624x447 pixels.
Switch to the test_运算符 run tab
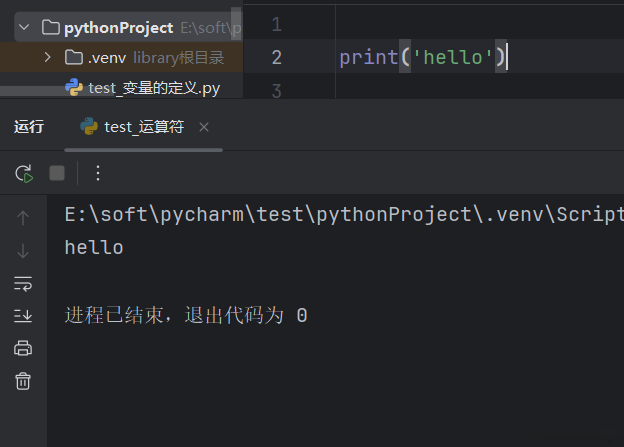pyautogui.click(x=143, y=127)
